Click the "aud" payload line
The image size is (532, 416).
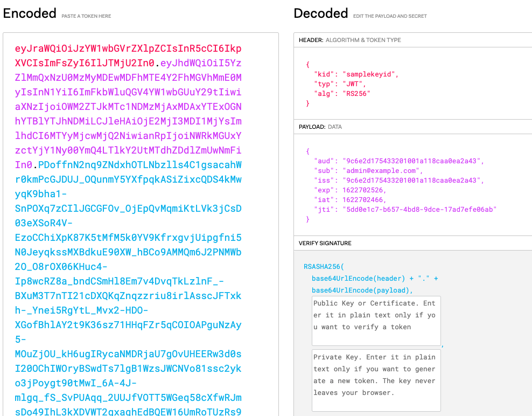(399, 161)
